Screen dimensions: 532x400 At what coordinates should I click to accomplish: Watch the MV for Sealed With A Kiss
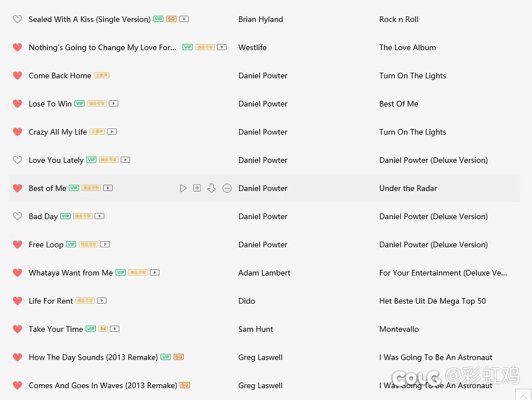[184, 19]
